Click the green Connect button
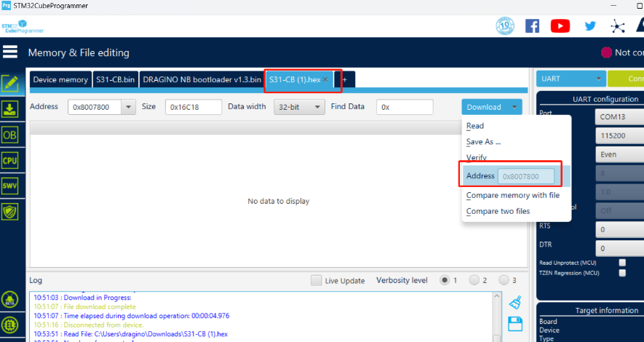Screen dimensions: 644x342 (x=626, y=79)
